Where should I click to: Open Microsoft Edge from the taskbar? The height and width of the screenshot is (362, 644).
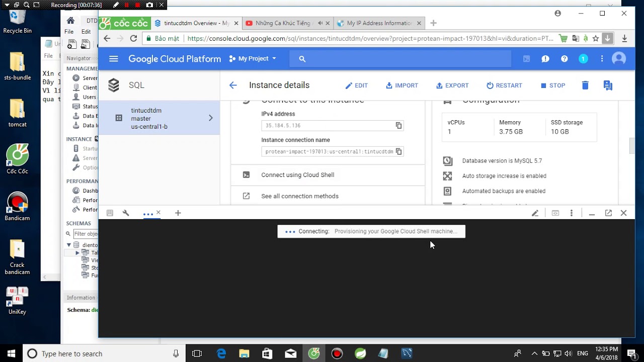coord(221,353)
